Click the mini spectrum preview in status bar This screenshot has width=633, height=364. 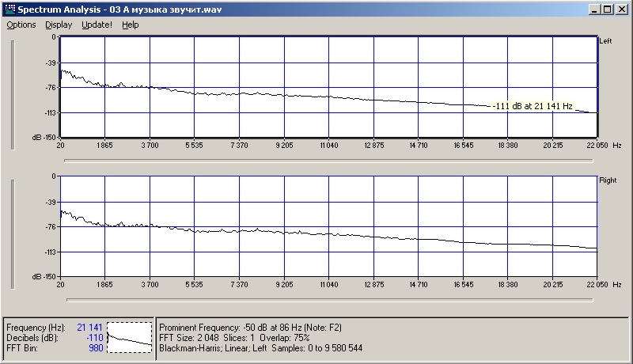(x=129, y=337)
